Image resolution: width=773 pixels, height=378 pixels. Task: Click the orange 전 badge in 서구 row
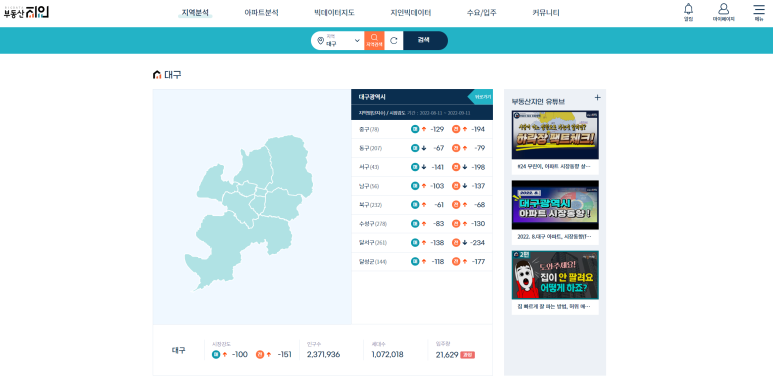456,167
